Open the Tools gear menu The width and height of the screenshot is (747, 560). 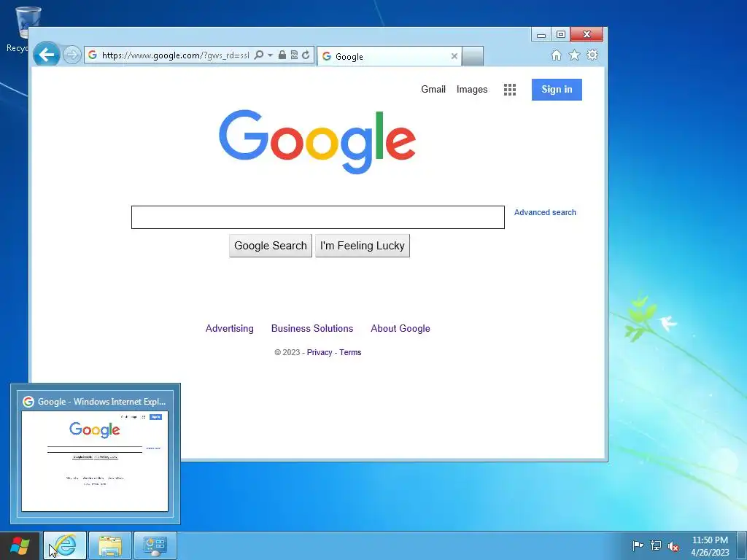[x=592, y=55]
